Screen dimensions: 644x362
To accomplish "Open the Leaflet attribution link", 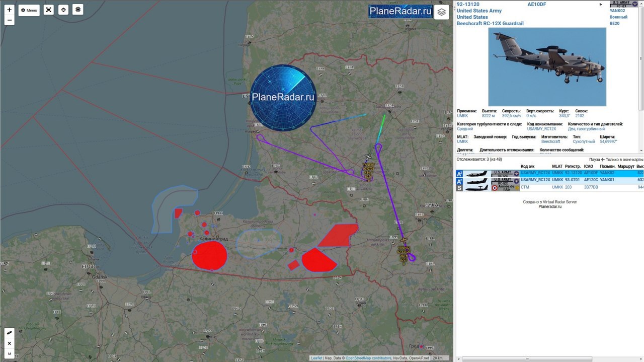I will 316,358.
